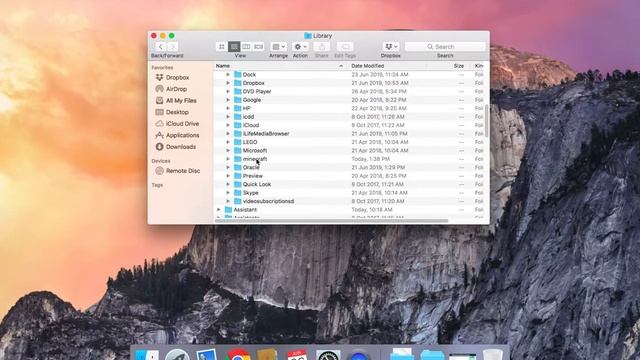640x360 pixels.
Task: Go back using the Back arrow
Action: [x=161, y=47]
